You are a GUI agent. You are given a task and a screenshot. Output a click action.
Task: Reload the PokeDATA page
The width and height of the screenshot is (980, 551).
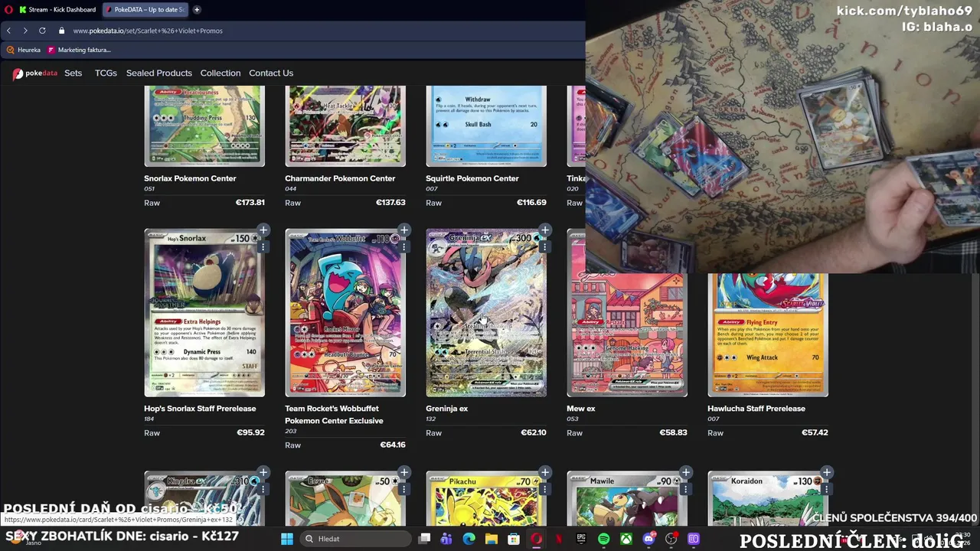[42, 31]
